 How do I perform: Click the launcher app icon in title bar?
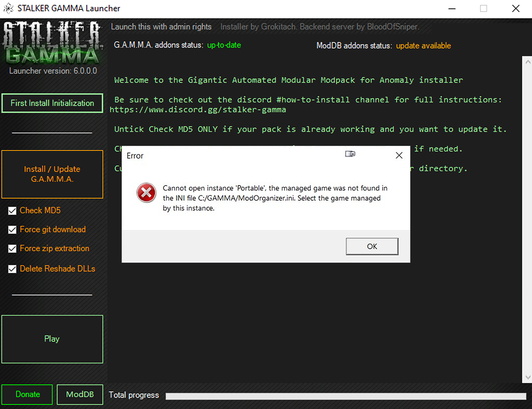coord(8,8)
